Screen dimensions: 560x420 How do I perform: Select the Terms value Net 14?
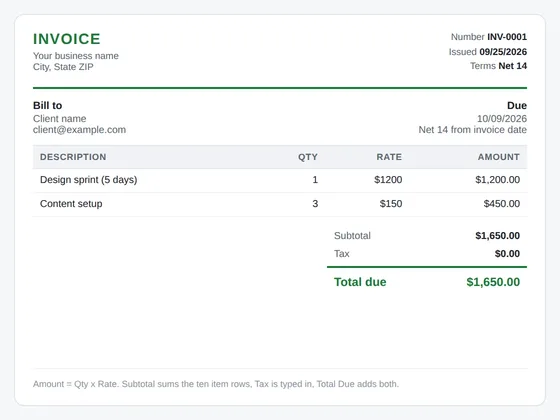point(512,66)
